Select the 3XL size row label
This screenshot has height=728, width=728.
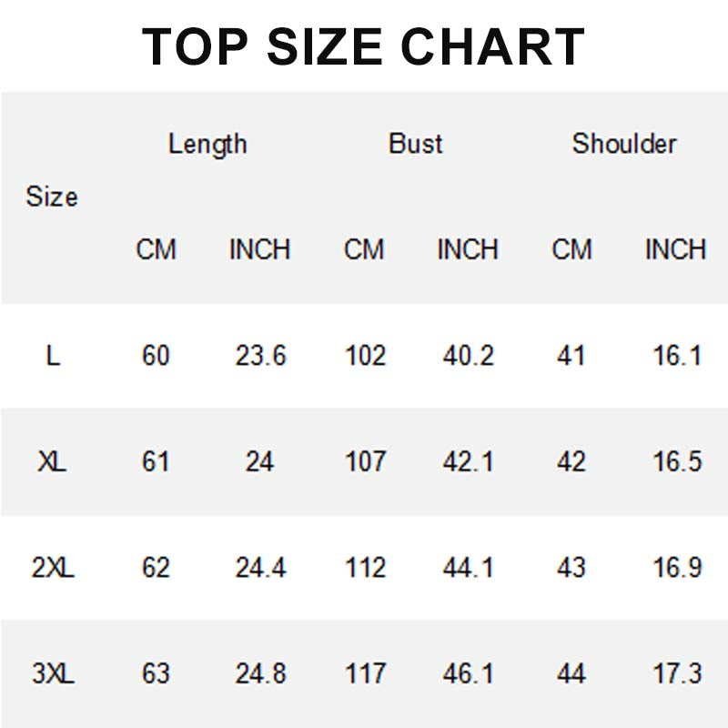[53, 674]
